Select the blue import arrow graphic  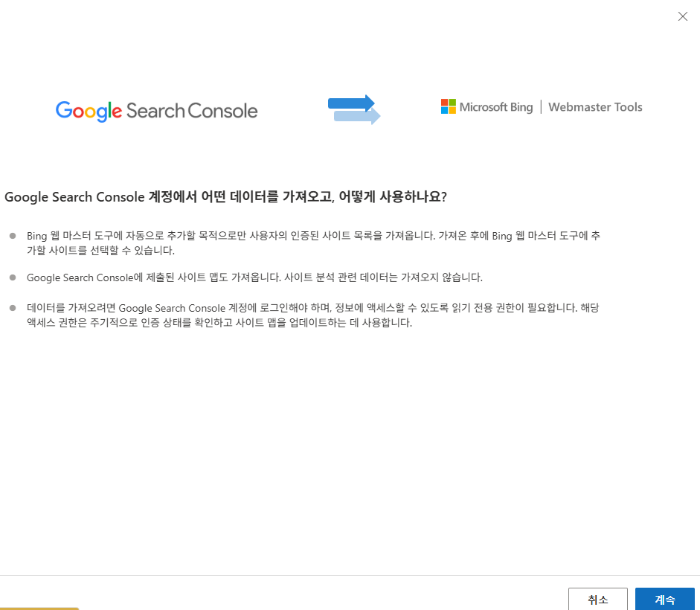point(354,109)
